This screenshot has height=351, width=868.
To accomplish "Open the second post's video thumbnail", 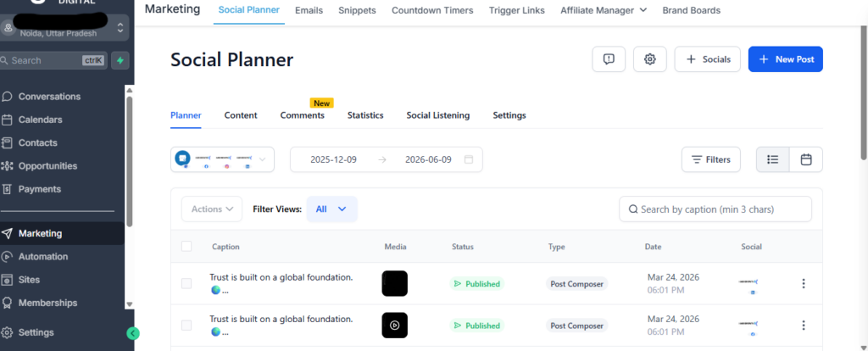I will 395,326.
